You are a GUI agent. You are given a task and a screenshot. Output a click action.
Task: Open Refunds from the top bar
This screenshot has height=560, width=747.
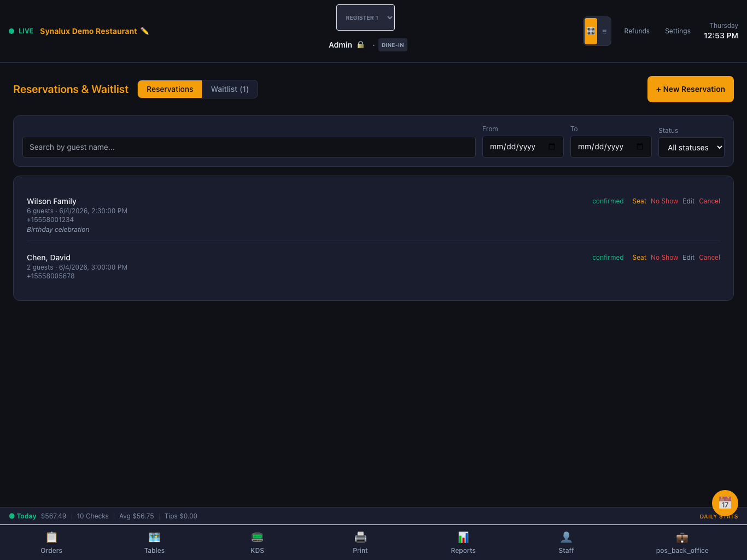click(x=637, y=31)
